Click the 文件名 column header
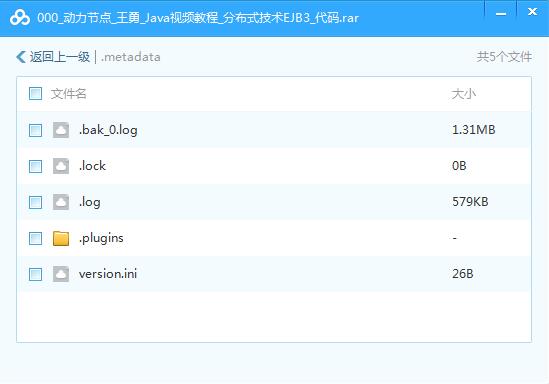The width and height of the screenshot is (549, 384). click(x=69, y=93)
